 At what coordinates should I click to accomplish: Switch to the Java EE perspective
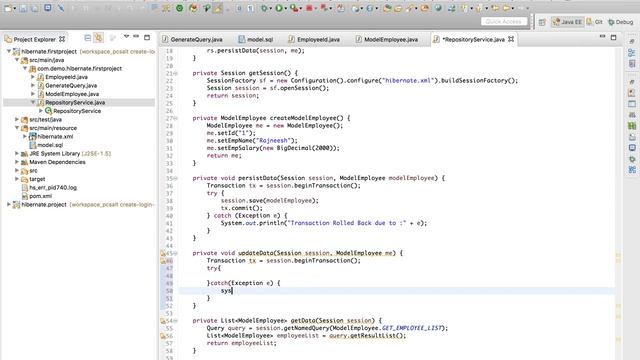click(x=567, y=22)
